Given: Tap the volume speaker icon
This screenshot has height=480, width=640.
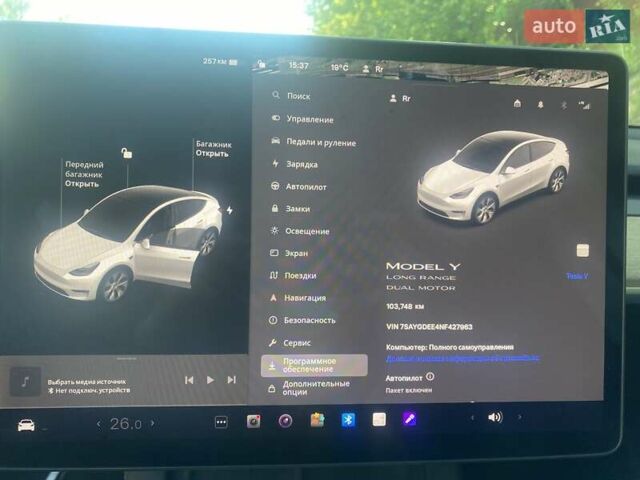Looking at the screenshot, I should tap(494, 417).
